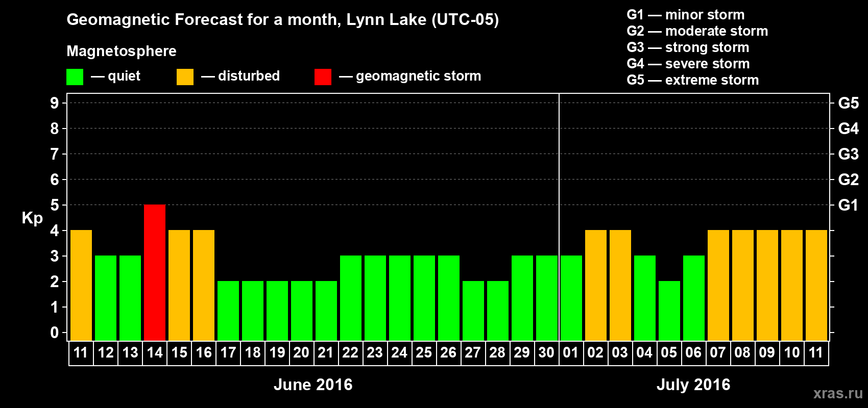Click date cell 20 under June
Image resolution: width=868 pixels, height=408 pixels.
point(302,353)
